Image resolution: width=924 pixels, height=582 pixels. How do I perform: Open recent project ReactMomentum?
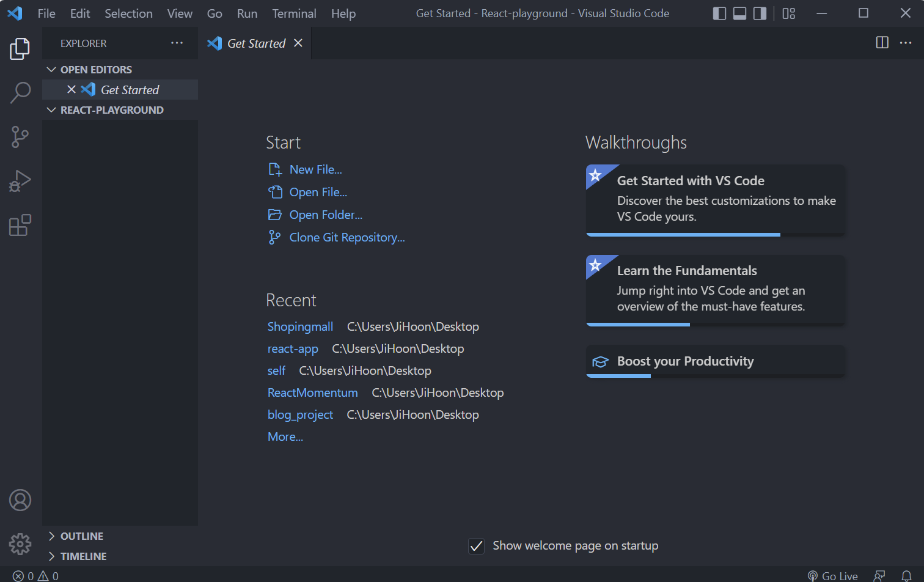coord(312,392)
